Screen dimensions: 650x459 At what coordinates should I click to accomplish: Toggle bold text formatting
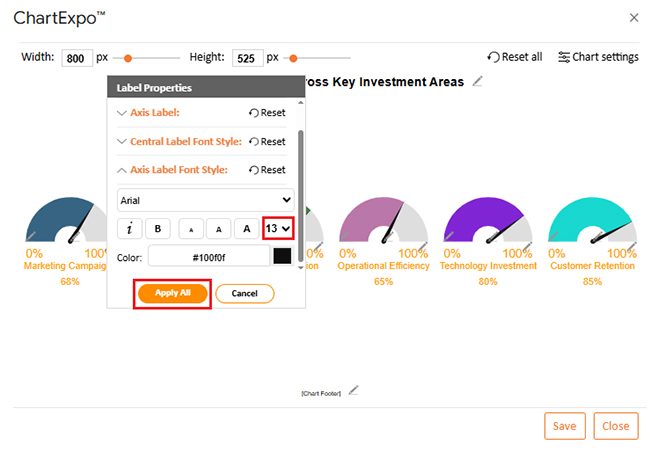coord(159,229)
